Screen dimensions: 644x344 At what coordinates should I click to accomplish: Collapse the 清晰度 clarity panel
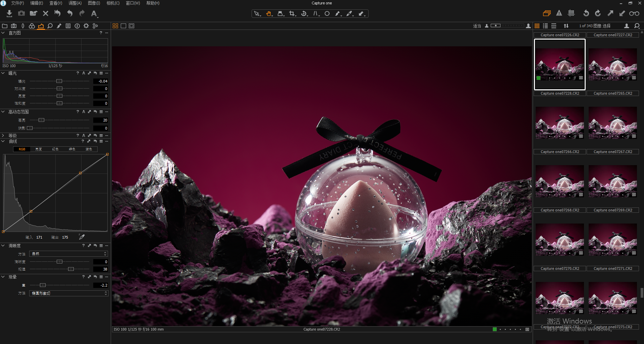click(3, 246)
